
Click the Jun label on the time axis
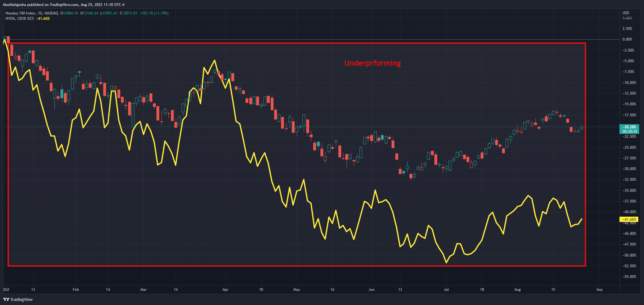coord(371,290)
